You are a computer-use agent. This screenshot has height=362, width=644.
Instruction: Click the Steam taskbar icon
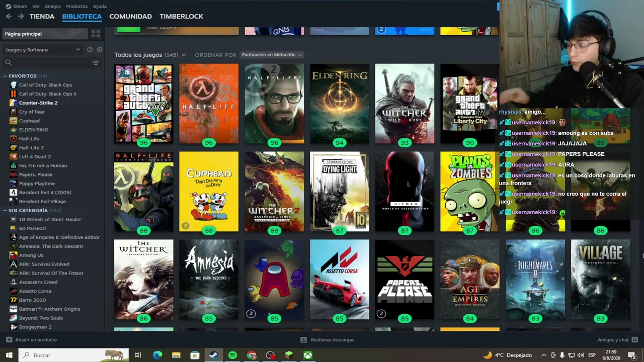213,355
